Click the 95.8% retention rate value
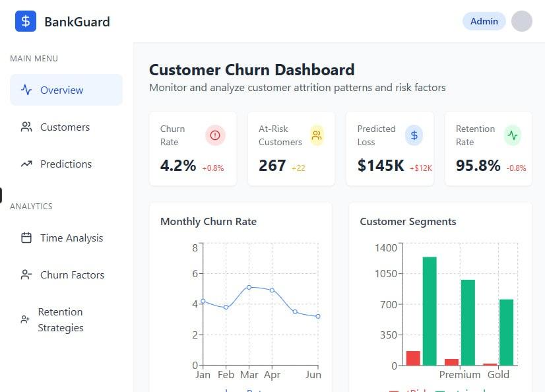Viewport: 545px width, 392px height. [x=478, y=166]
